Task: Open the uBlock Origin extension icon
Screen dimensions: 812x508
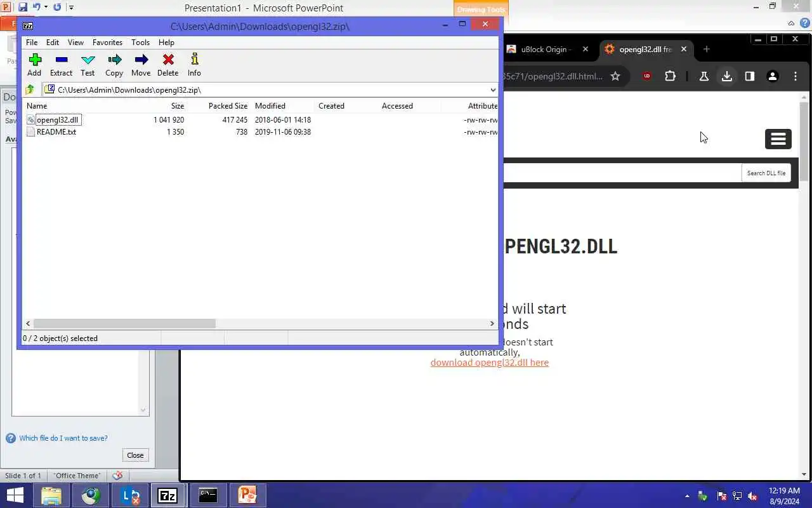Action: tap(647, 76)
